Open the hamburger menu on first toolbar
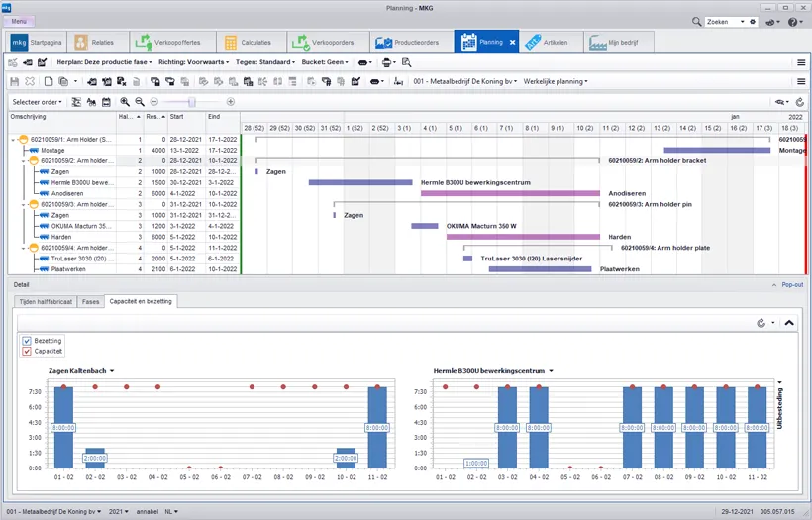 click(801, 62)
